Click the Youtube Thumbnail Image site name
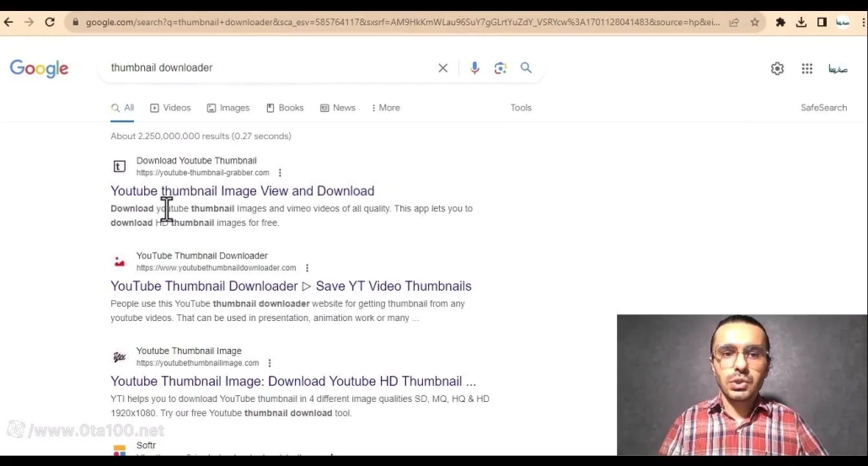 click(x=189, y=351)
